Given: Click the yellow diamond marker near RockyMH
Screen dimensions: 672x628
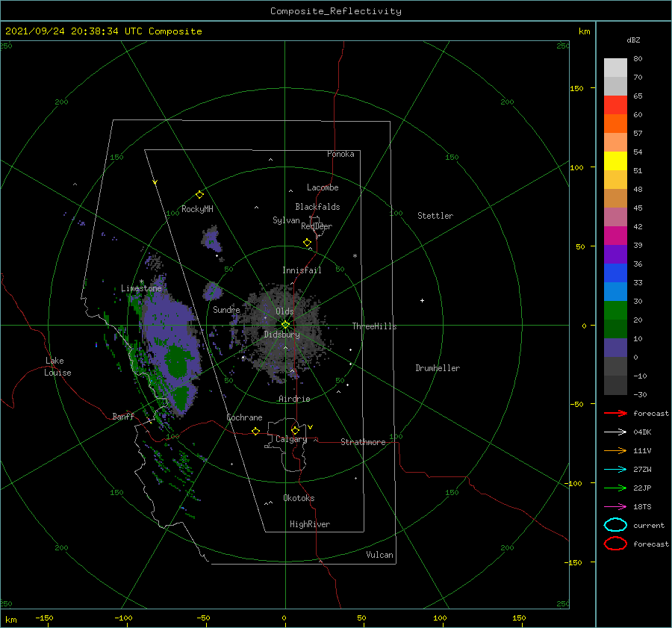Looking at the screenshot, I should (x=199, y=195).
